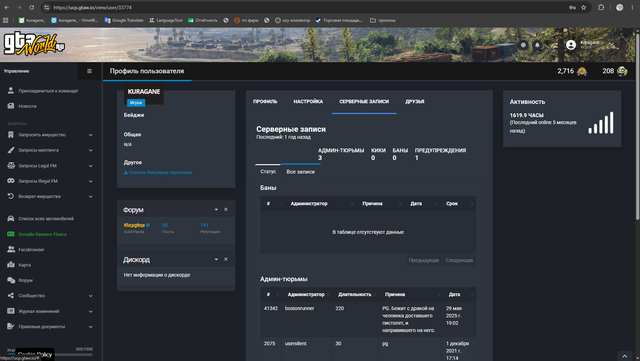Expand the Запросить имущество submenu chevron
The width and height of the screenshot is (640, 361).
coord(91,135)
